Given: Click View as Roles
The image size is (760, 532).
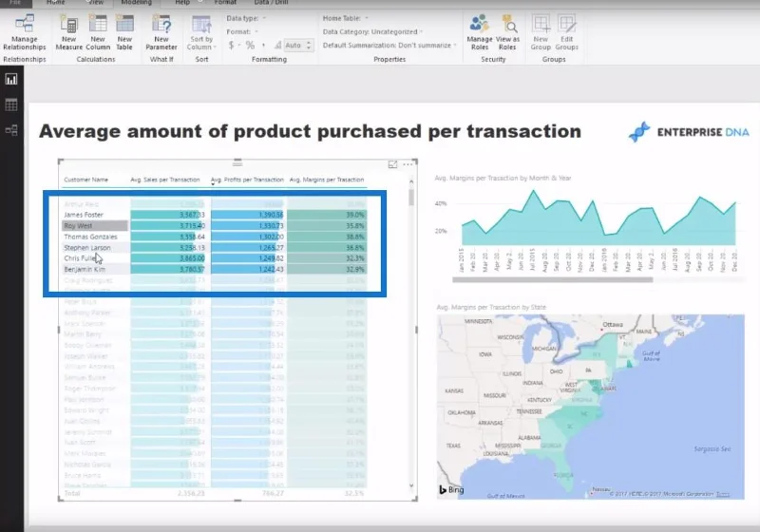Looking at the screenshot, I should pyautogui.click(x=507, y=32).
